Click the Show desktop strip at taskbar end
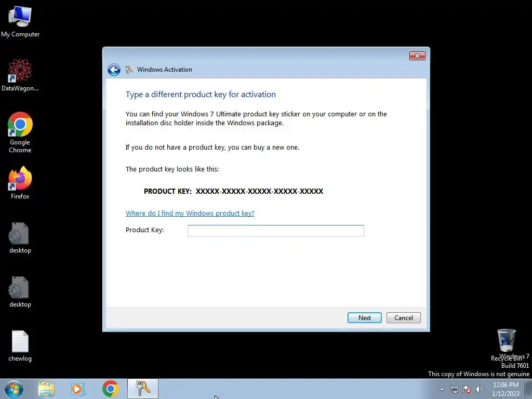 (528, 389)
